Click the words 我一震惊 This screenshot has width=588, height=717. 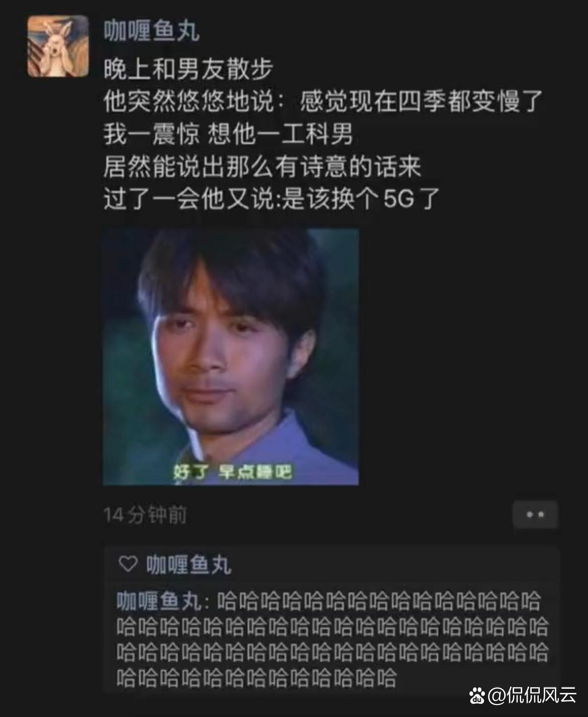pos(152,134)
